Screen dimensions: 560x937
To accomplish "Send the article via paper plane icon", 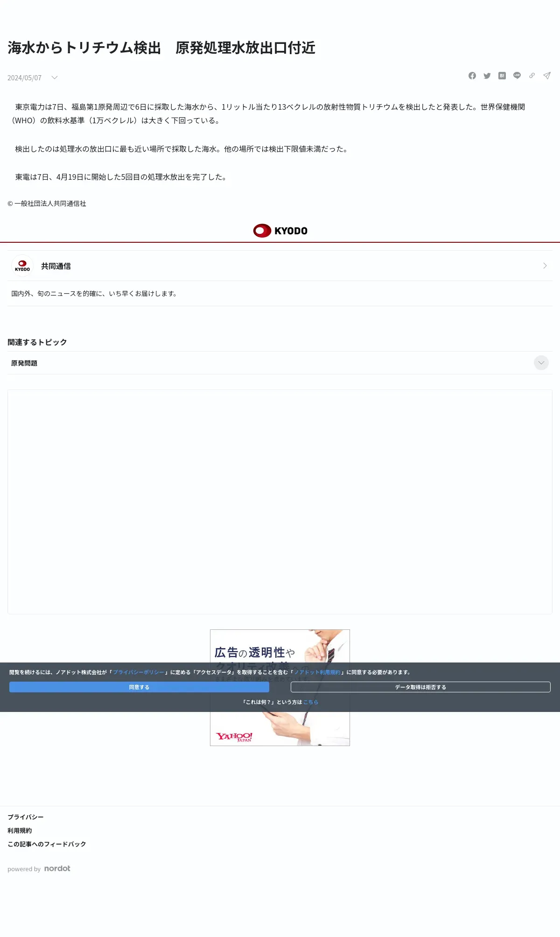I will click(547, 76).
